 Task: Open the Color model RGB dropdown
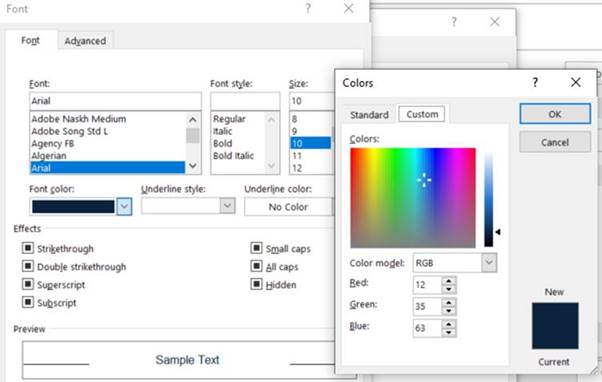point(489,263)
